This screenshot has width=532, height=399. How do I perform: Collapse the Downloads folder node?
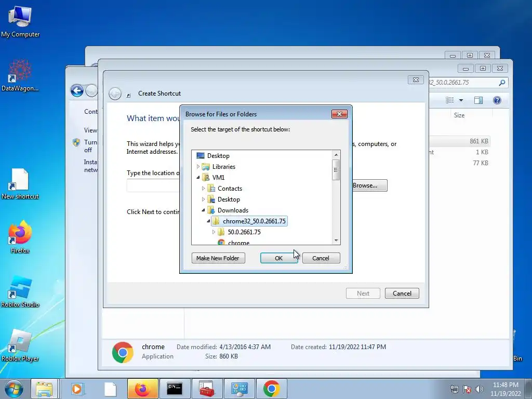(x=203, y=210)
